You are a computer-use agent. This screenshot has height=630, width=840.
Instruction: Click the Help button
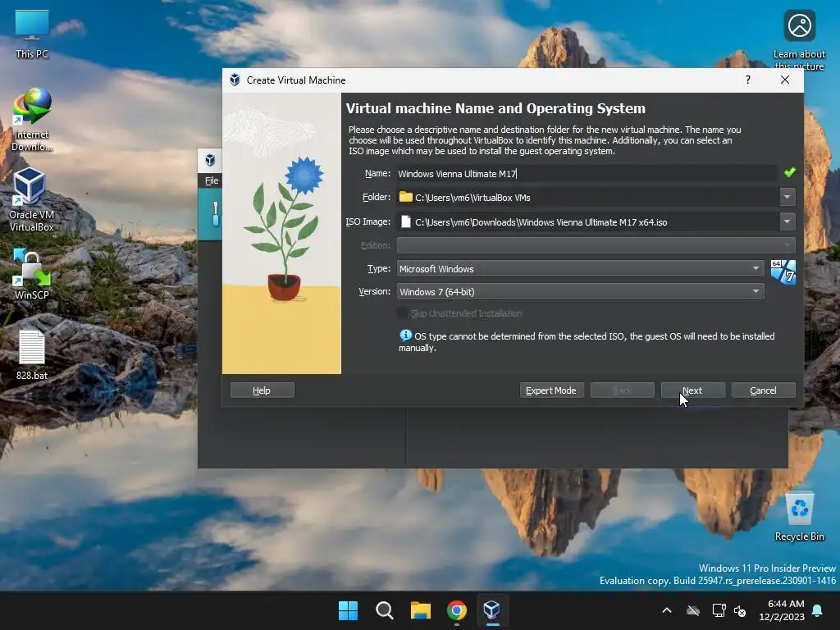[x=262, y=390]
